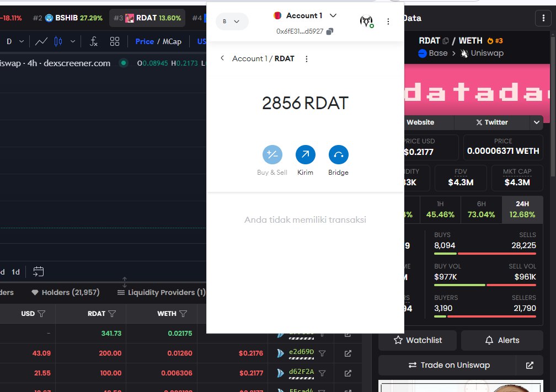This screenshot has height=392, width=556.
Task: Click FDV $4.3M value
Action: tap(461, 182)
